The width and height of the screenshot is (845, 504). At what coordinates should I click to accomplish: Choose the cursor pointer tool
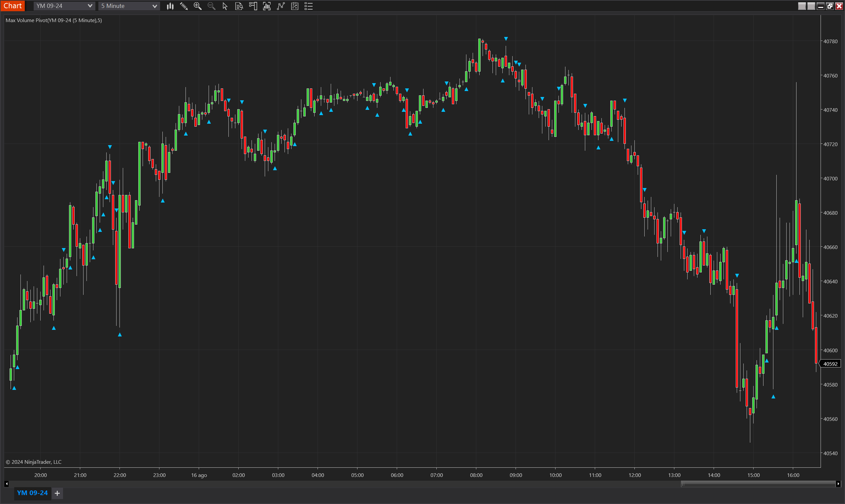click(225, 6)
